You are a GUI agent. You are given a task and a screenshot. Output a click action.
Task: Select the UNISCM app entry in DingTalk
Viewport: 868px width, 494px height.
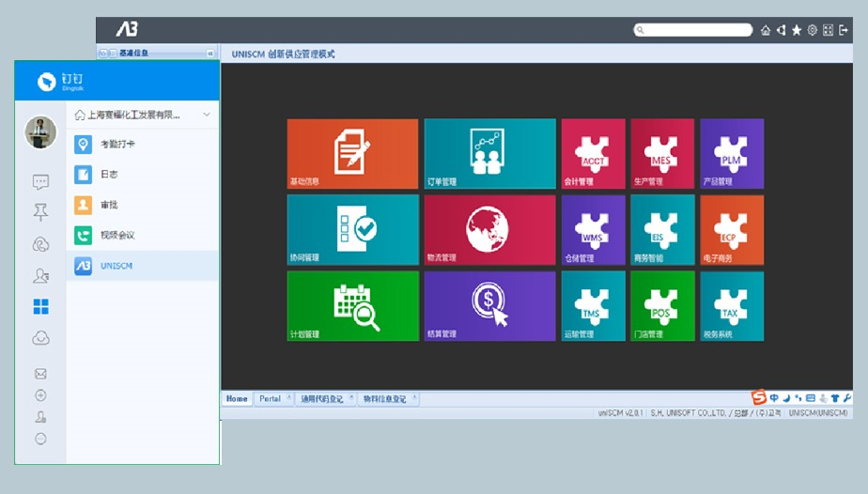click(x=142, y=266)
